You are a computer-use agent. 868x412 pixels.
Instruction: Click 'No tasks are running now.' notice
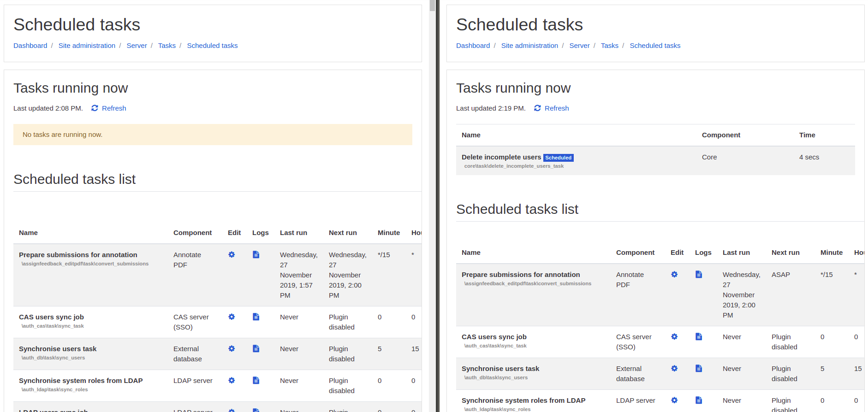coord(213,135)
